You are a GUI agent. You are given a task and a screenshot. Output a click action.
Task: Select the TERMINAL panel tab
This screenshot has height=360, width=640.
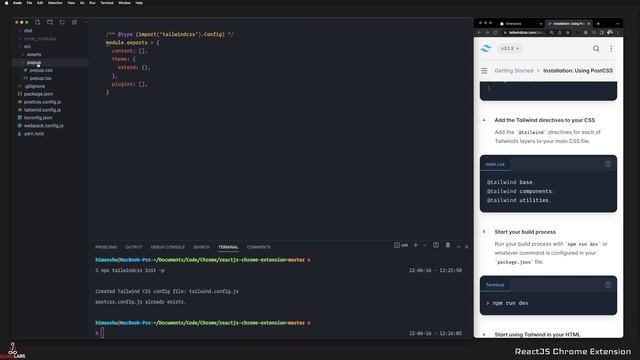point(228,247)
